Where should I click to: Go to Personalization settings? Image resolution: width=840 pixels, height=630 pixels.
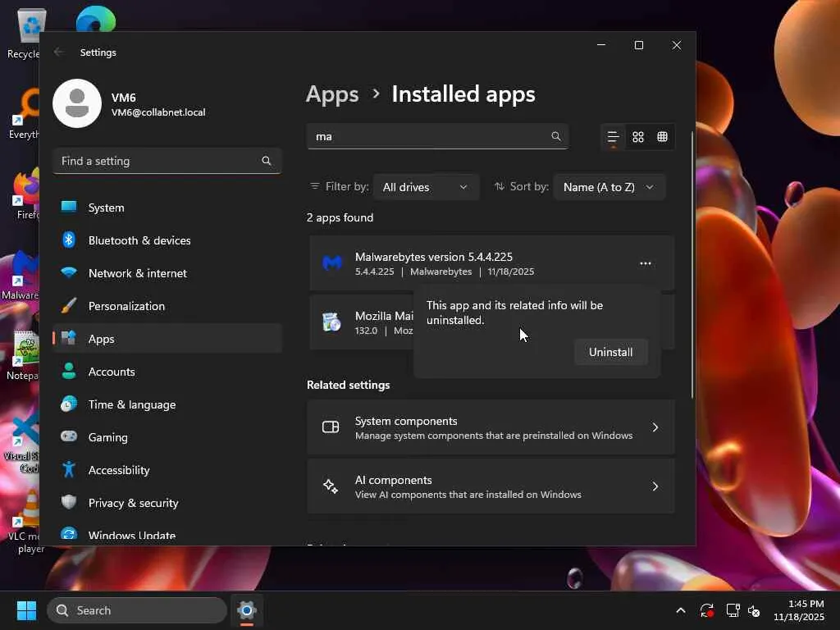[167, 306]
